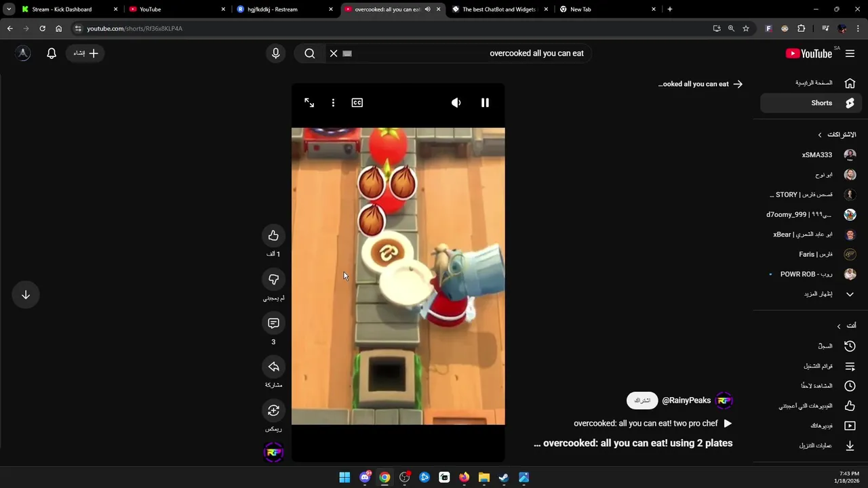This screenshot has width=868, height=488.
Task: Open watch History in sidebar
Action: 810,346
